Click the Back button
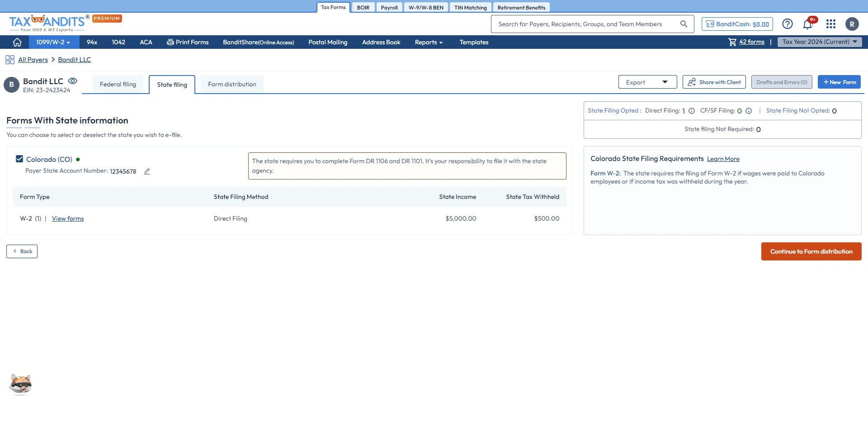 click(x=22, y=251)
